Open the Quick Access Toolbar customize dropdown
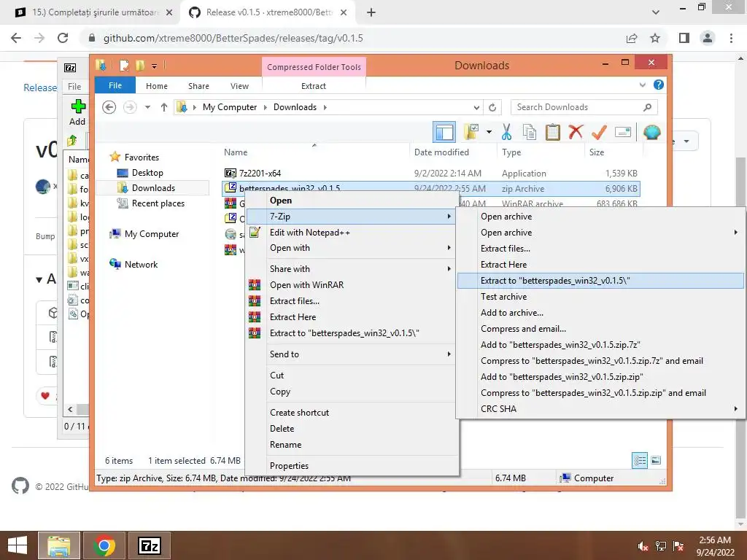The height and width of the screenshot is (560, 747). (155, 66)
